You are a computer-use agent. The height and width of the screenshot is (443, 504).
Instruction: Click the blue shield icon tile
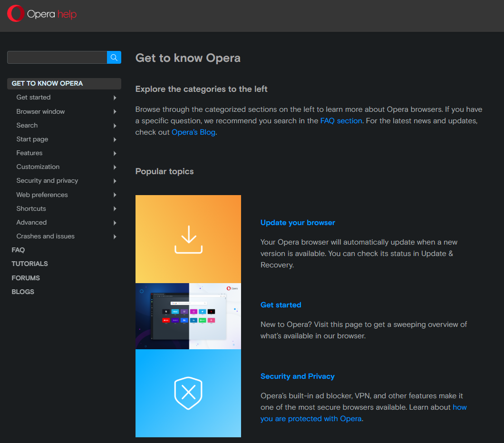[188, 393]
